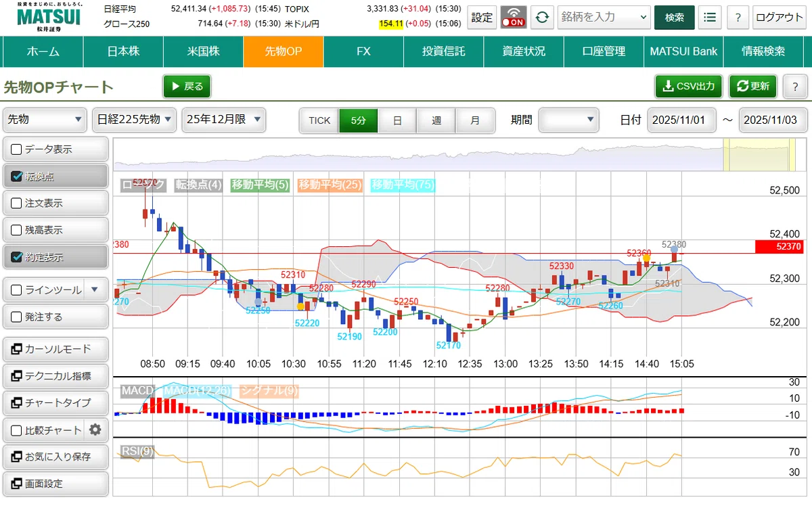
Task: Click the highlighted range in overview strip
Action: pos(757,155)
